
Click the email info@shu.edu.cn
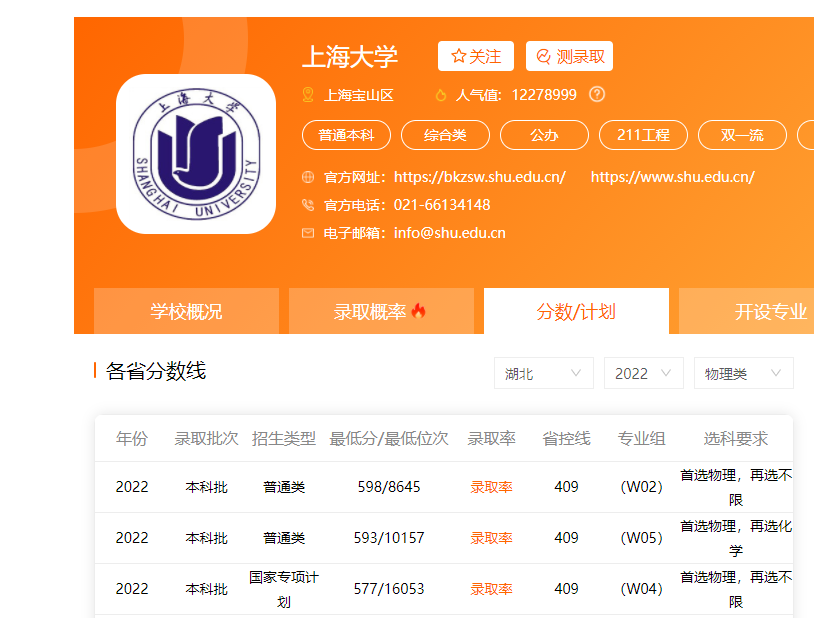[450, 233]
